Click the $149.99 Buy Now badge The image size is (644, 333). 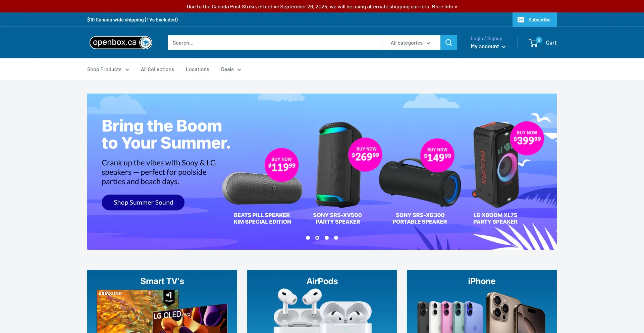[x=437, y=155]
